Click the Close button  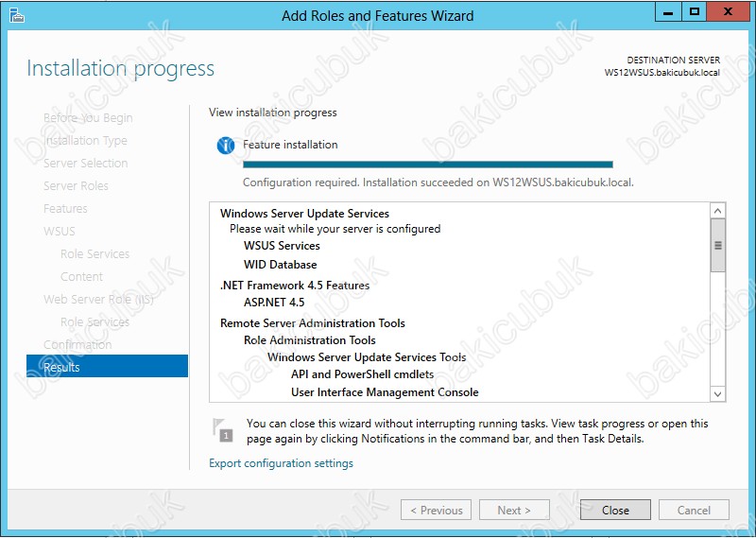tap(615, 510)
